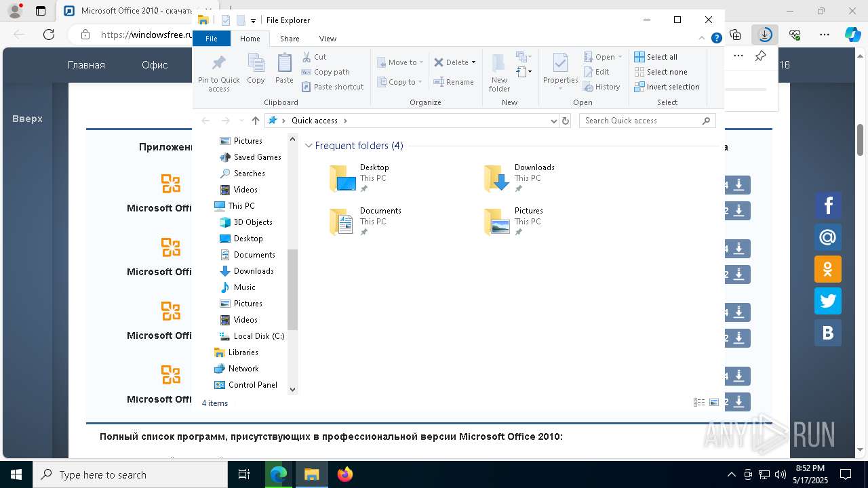Refresh the Edge browser page
The height and width of the screenshot is (488, 868).
pyautogui.click(x=48, y=35)
